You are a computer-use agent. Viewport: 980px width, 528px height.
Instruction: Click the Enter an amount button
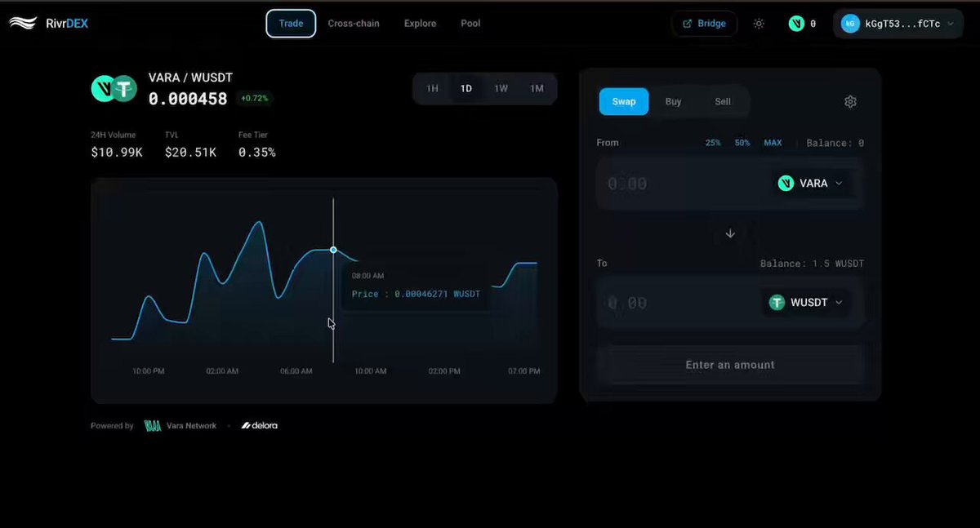point(730,365)
